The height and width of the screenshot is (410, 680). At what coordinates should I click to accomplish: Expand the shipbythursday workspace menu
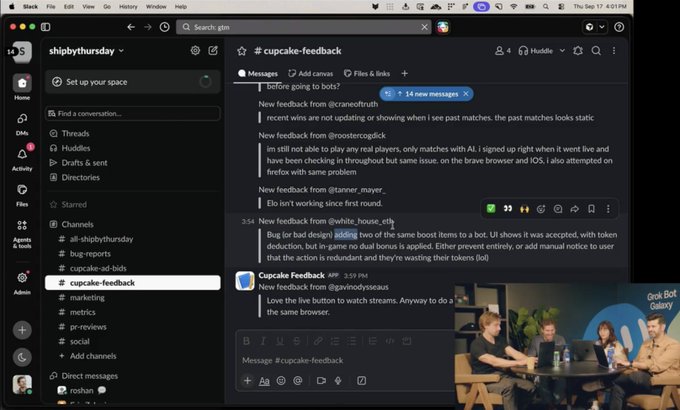pos(86,51)
